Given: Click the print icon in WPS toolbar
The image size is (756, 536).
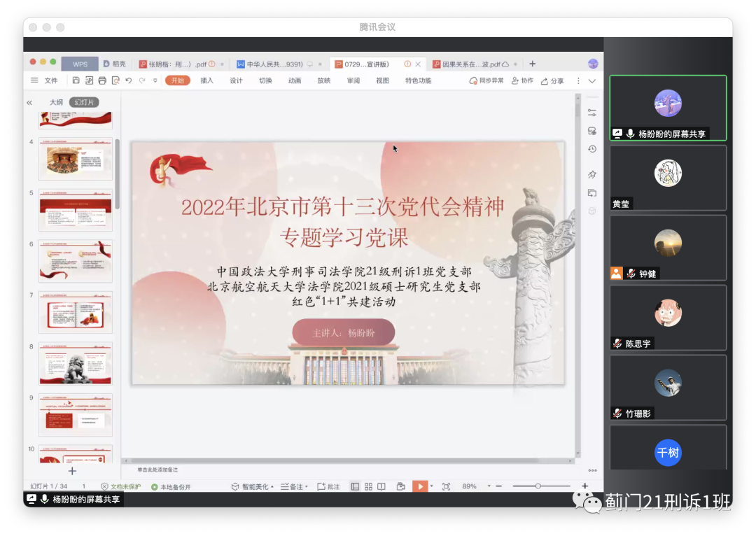Looking at the screenshot, I should tap(102, 80).
